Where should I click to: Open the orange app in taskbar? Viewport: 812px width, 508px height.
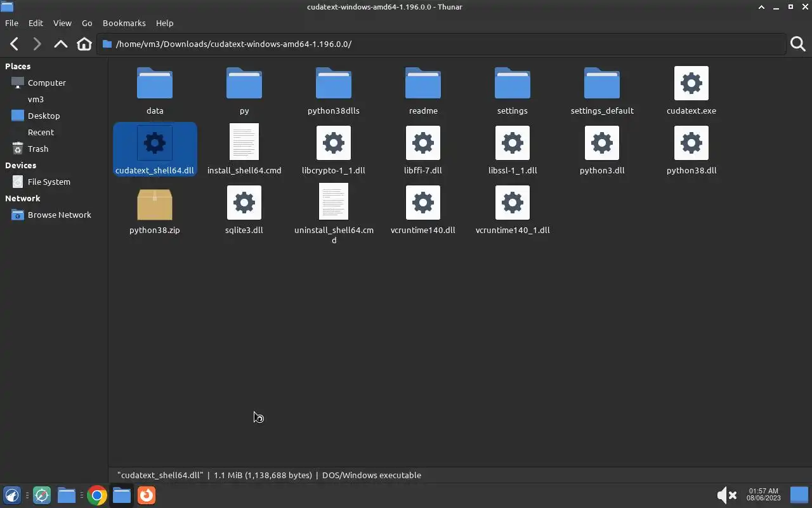point(147,495)
